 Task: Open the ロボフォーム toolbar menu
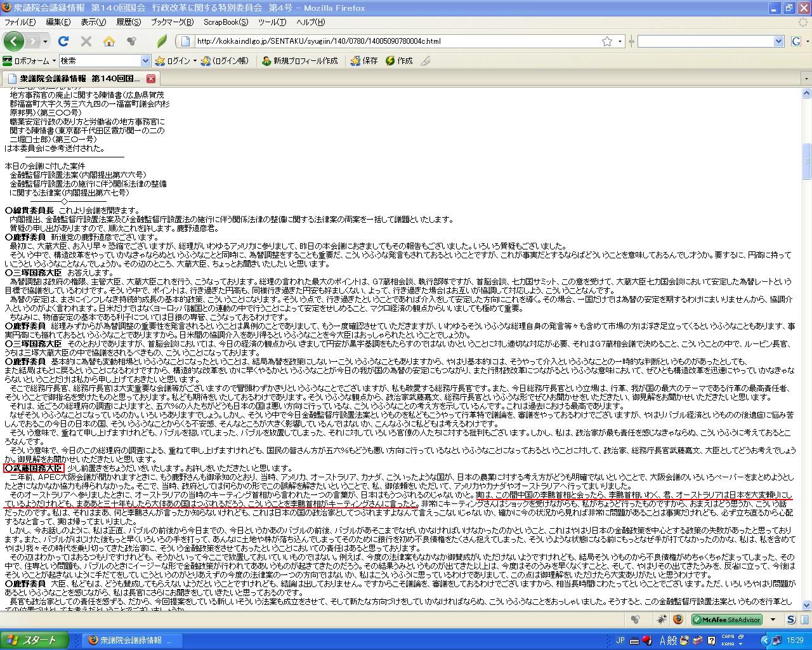[30, 61]
